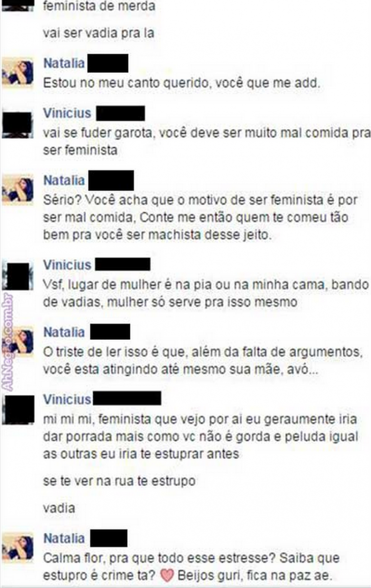The image size is (371, 588).
Task: Click the AhNegao.com.br vertical watermark
Action: [7, 342]
